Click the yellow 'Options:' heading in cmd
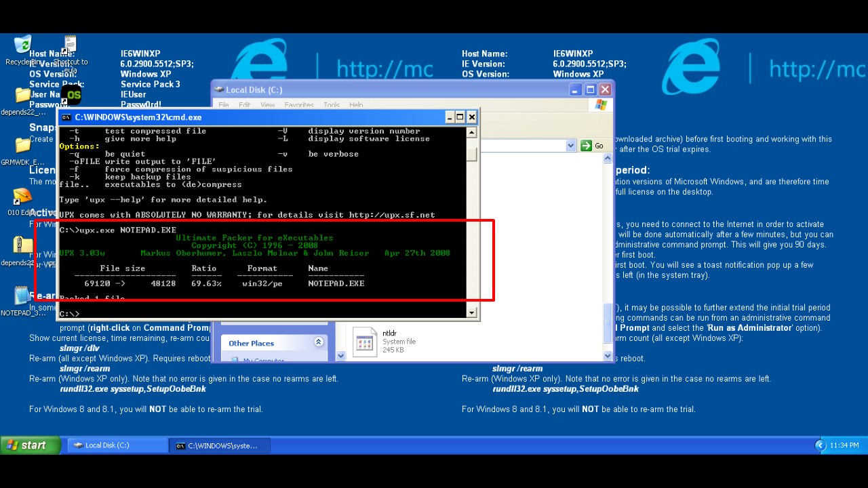Screen dimensions: 868x488 click(79, 146)
